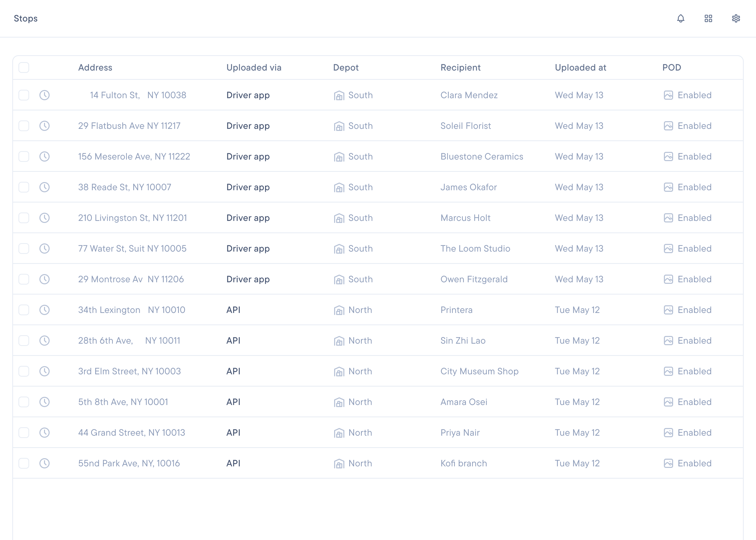Screen dimensions: 756x540
Task: Check the box for 14 Fulton St stop
Action: 24,95
